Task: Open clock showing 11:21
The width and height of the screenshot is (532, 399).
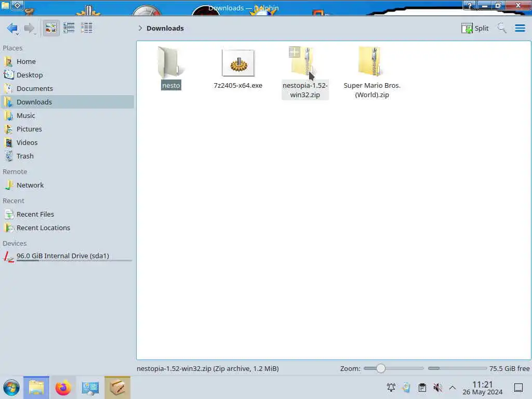Action: (x=482, y=388)
